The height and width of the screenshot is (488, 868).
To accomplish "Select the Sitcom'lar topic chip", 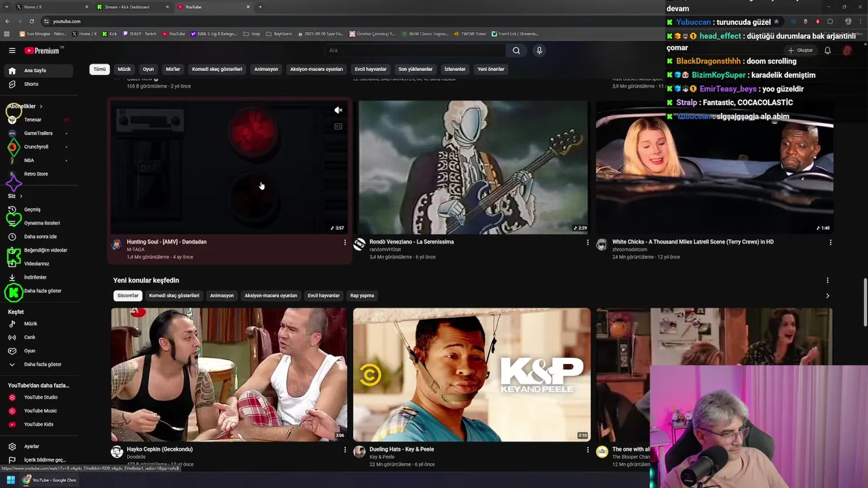I will coord(127,296).
